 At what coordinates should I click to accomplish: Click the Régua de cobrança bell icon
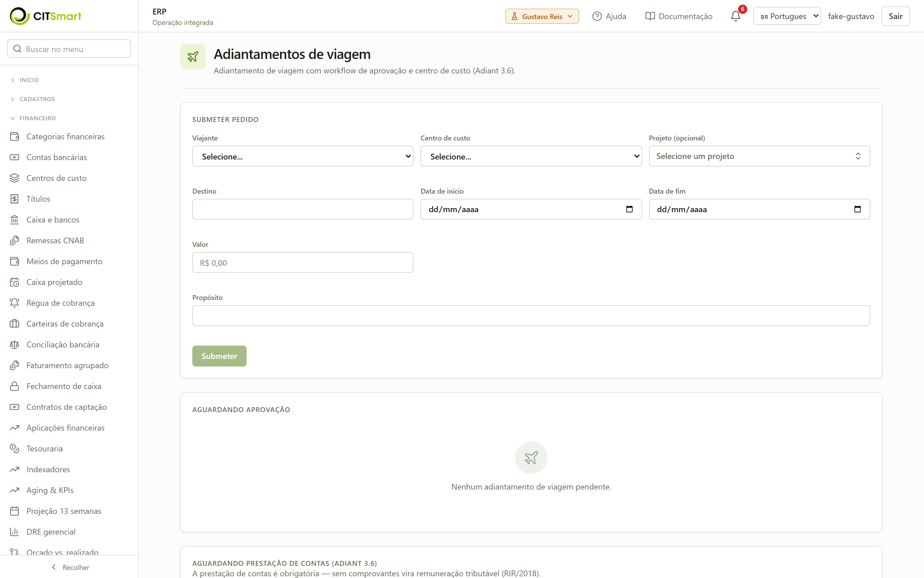coord(14,303)
